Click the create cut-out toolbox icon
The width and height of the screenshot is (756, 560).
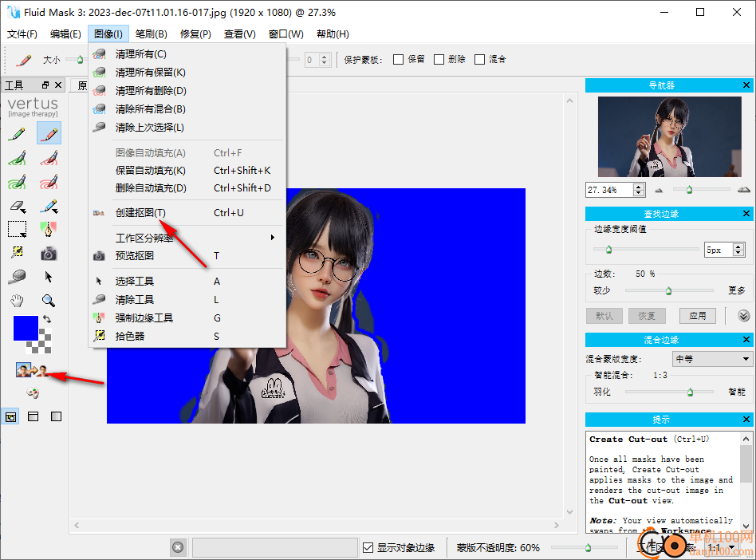click(x=33, y=370)
